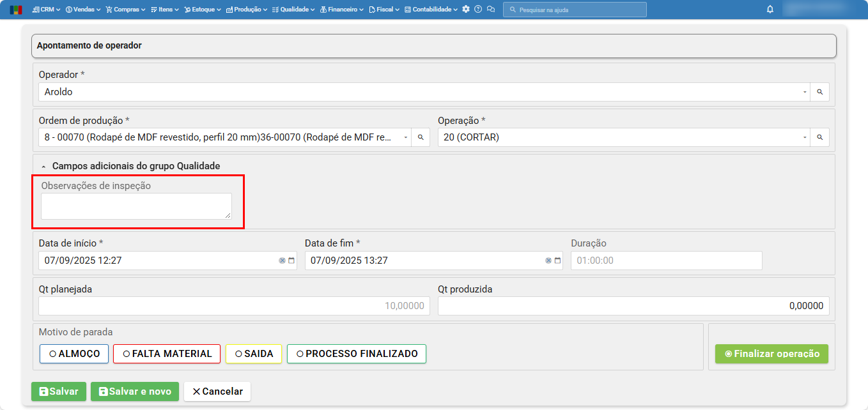Click Salvar e novo button
The width and height of the screenshot is (868, 410).
point(135,391)
